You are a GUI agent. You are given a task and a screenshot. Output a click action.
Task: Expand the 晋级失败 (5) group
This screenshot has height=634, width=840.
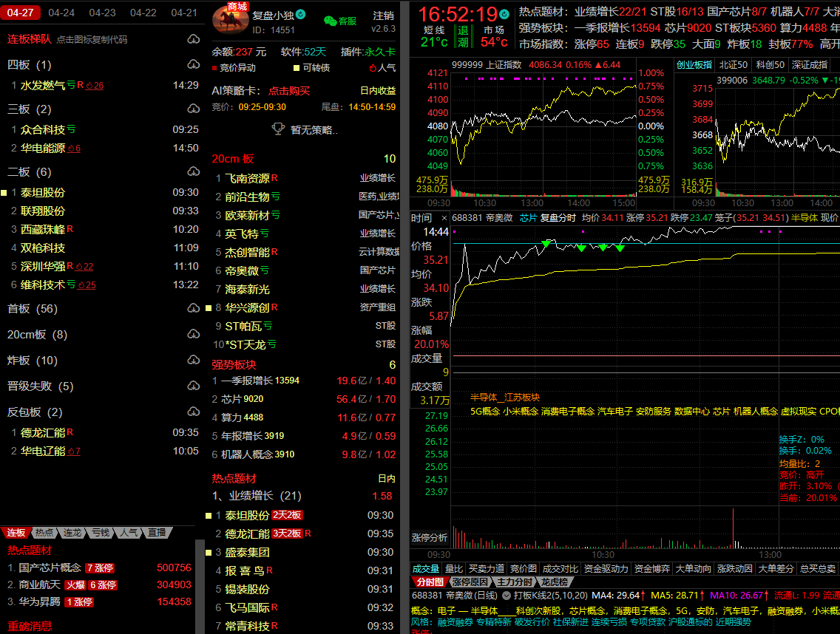(x=40, y=386)
